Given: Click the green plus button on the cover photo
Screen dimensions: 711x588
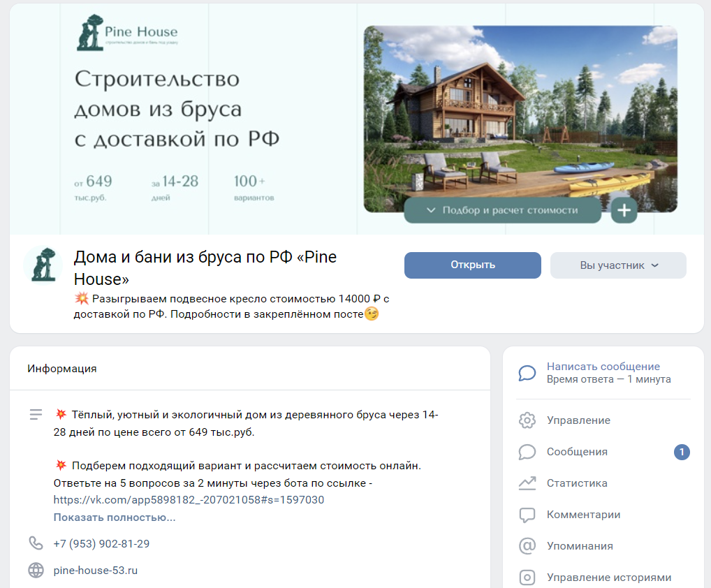Looking at the screenshot, I should pyautogui.click(x=624, y=210).
